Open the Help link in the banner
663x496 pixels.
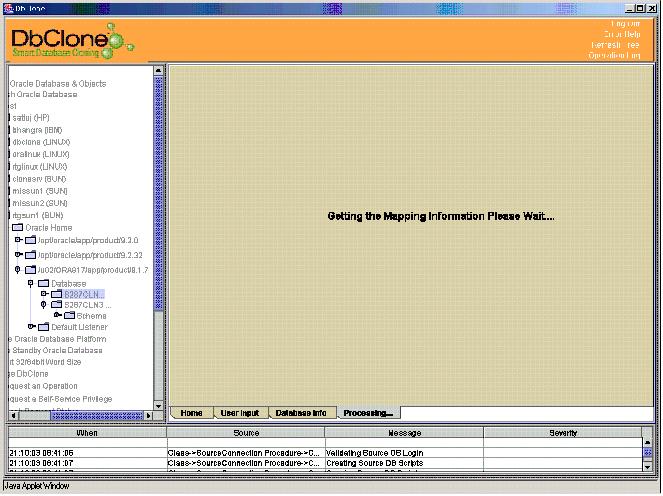[622, 34]
